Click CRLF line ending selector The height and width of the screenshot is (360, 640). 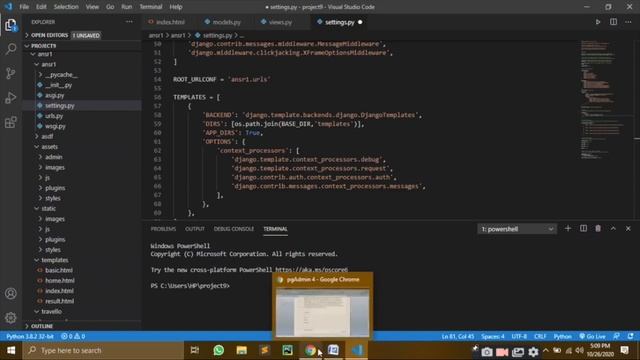coord(540,336)
